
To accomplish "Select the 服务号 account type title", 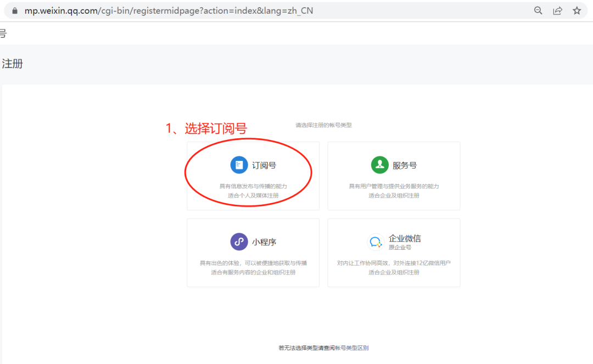I will click(405, 165).
